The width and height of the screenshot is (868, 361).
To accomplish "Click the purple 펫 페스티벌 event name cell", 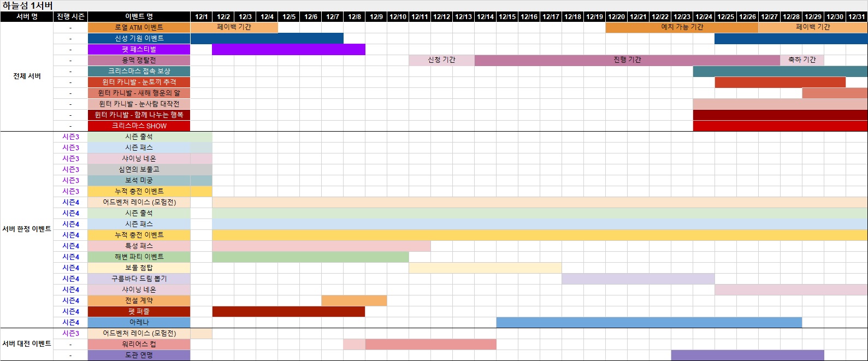I will [139, 49].
